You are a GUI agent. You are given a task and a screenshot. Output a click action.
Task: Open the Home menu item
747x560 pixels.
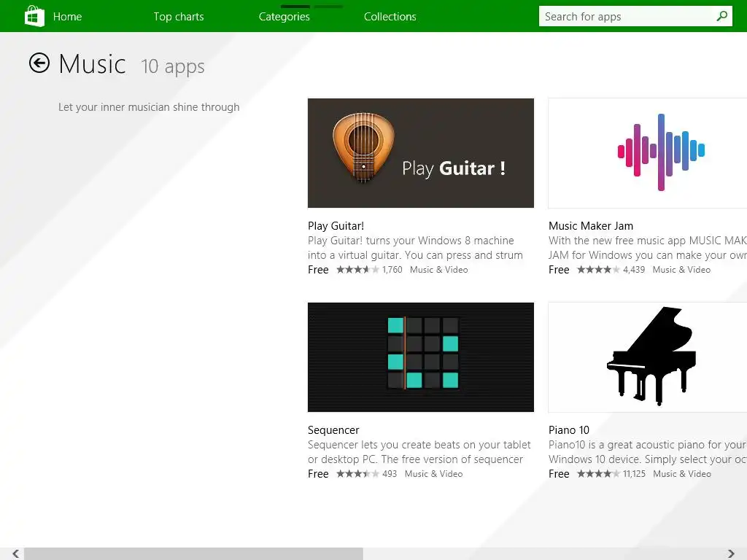click(x=67, y=17)
